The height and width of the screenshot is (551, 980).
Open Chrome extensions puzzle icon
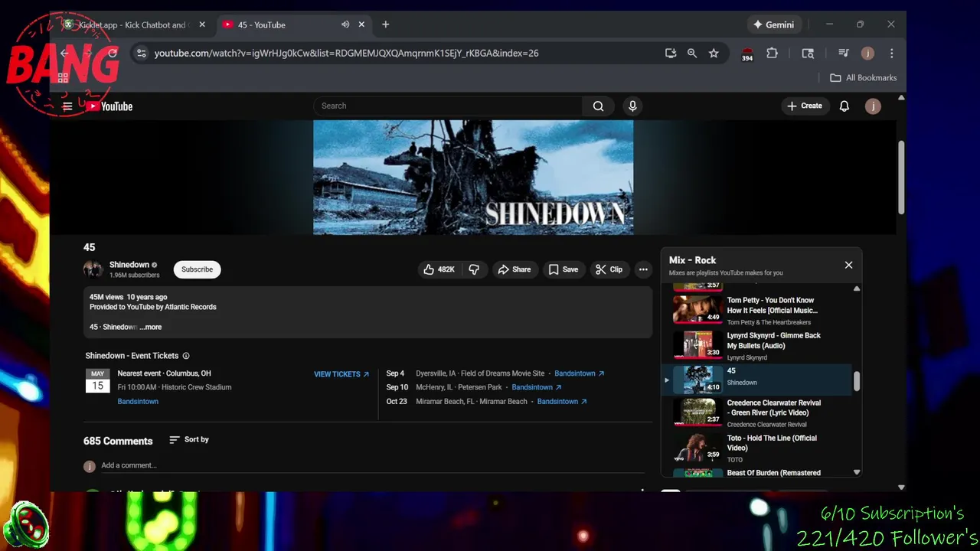click(772, 53)
